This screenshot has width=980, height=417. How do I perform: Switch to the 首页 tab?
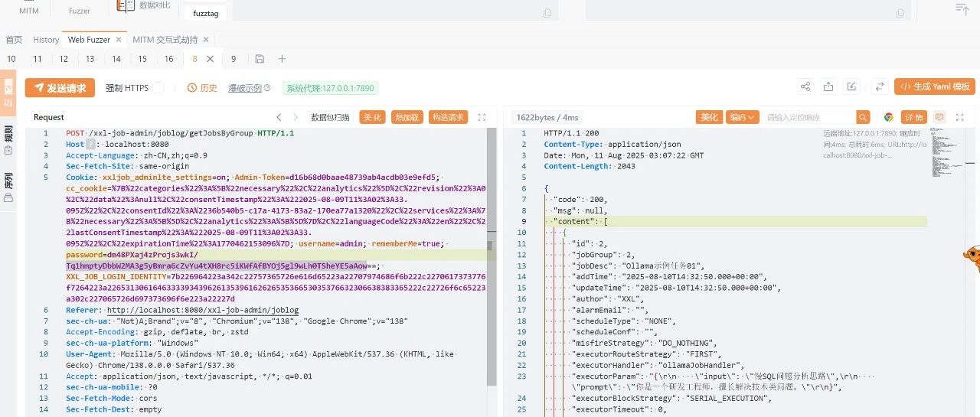point(14,40)
